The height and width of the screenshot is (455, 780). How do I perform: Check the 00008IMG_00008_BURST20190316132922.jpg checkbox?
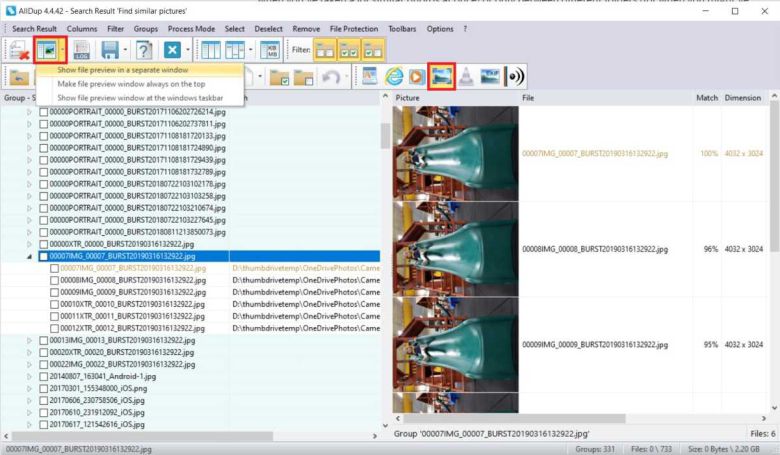[x=55, y=281]
